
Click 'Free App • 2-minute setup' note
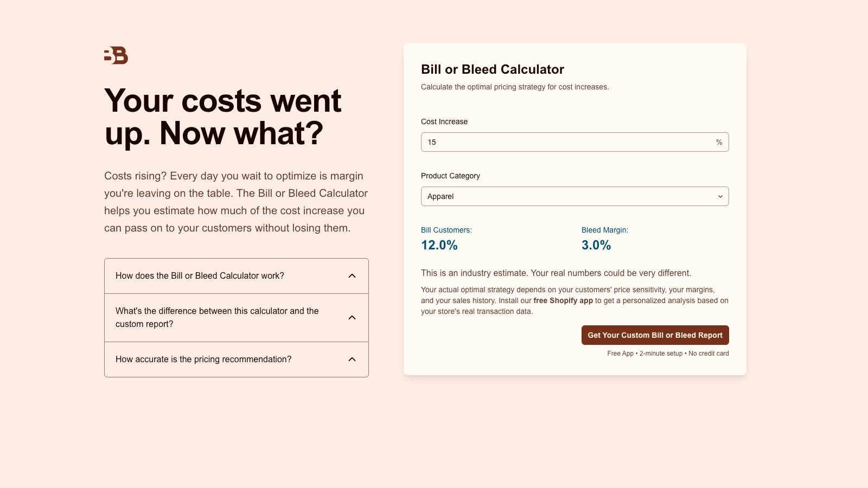click(668, 354)
